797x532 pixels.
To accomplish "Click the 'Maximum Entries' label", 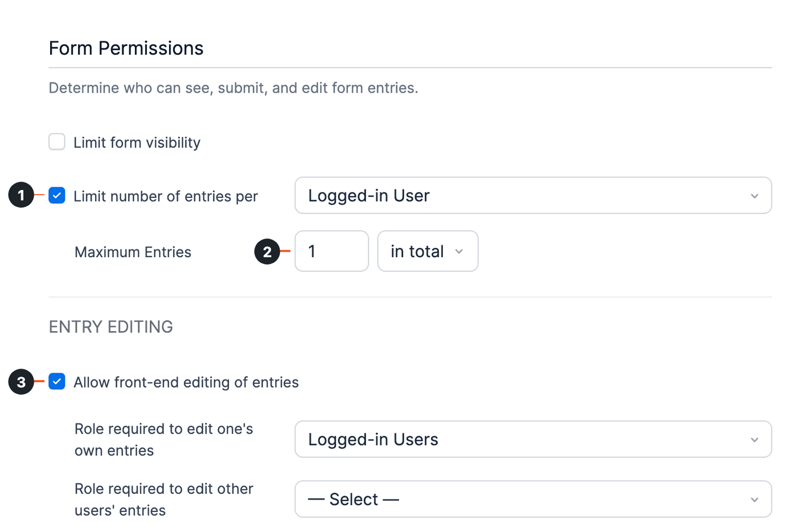I will 133,252.
